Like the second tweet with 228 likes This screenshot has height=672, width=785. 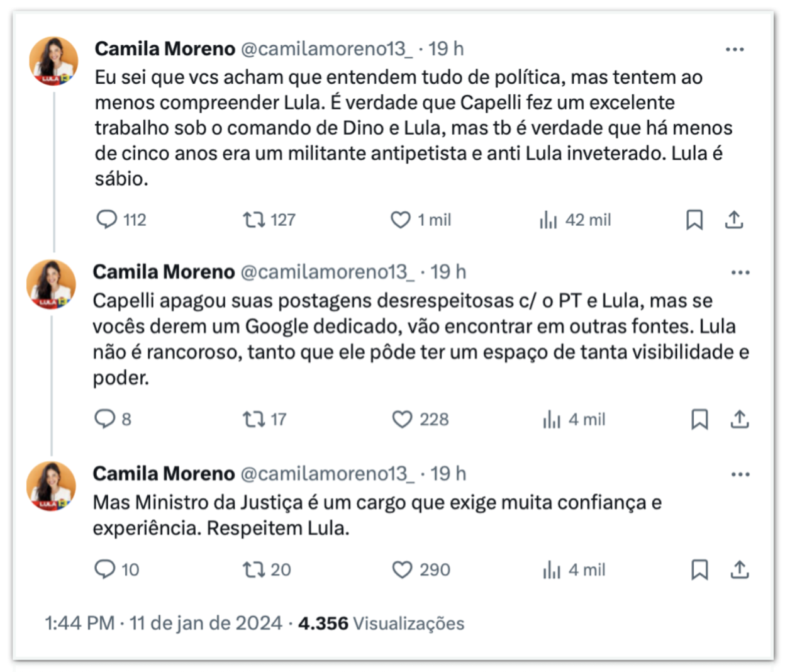[x=402, y=419]
